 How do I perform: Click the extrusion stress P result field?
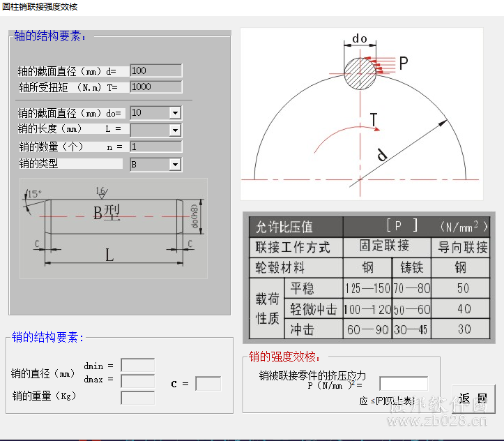click(404, 383)
